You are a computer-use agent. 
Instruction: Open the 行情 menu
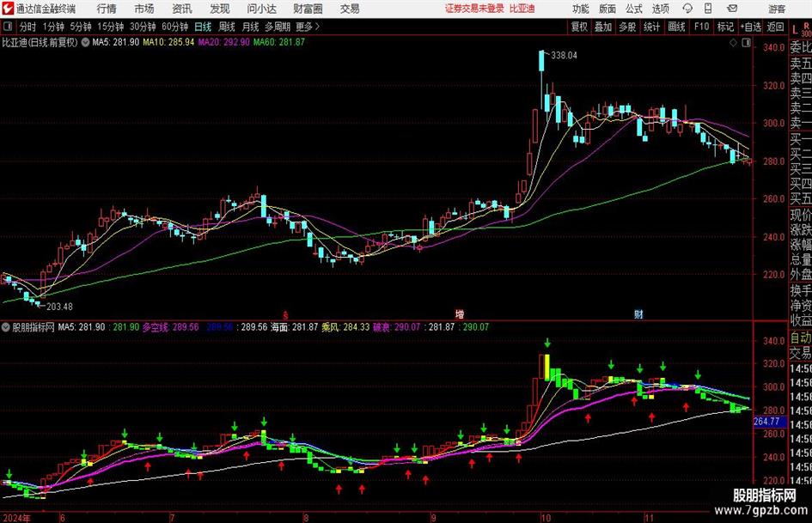tap(107, 9)
